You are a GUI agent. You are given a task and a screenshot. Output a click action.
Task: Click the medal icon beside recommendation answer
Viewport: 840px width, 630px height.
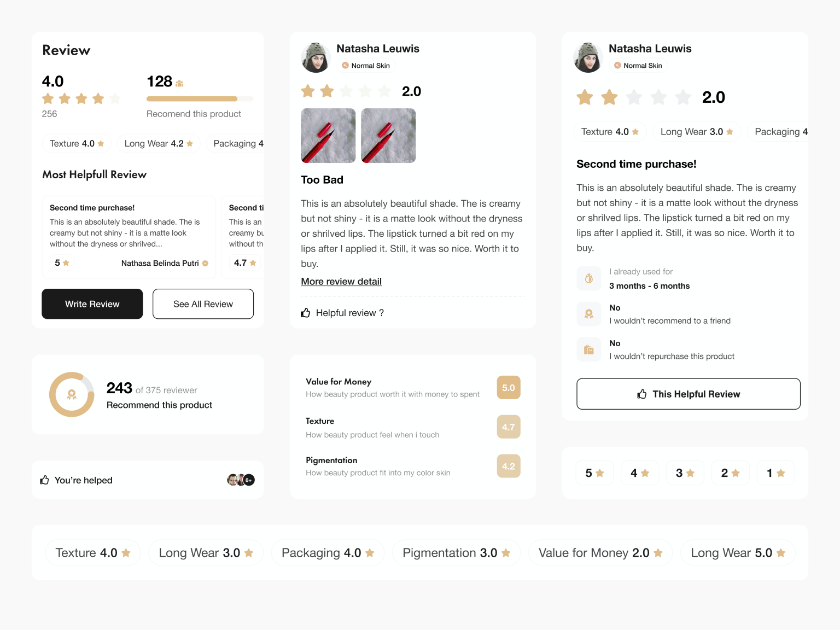[589, 314]
